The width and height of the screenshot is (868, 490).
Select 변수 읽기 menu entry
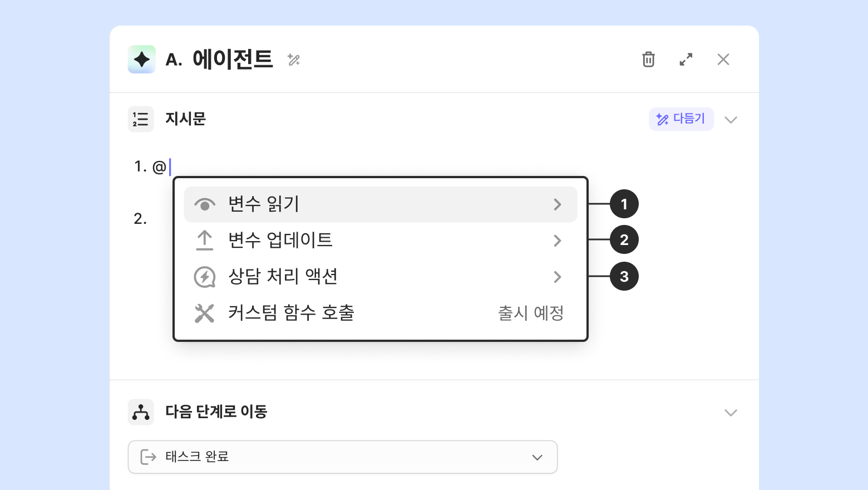tap(264, 204)
